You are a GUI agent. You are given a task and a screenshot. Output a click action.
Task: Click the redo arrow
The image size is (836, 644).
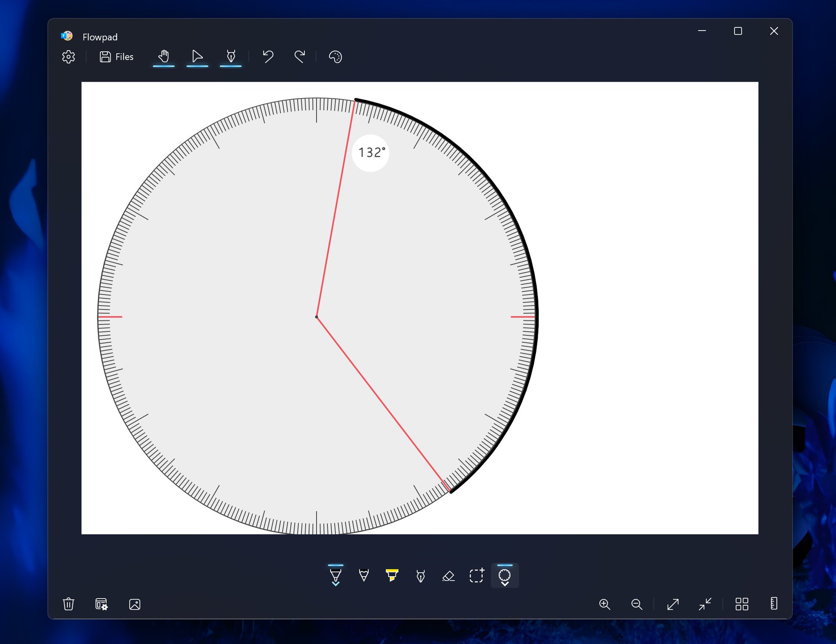click(x=299, y=57)
